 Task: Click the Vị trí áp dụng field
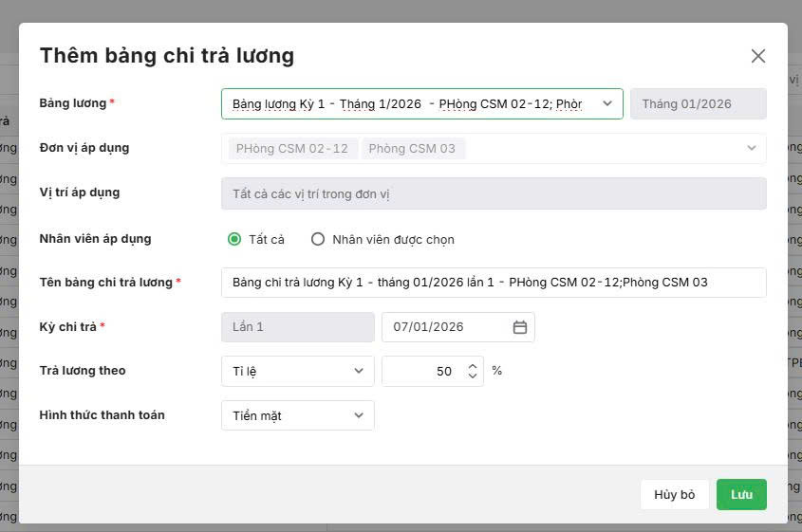[x=494, y=193]
